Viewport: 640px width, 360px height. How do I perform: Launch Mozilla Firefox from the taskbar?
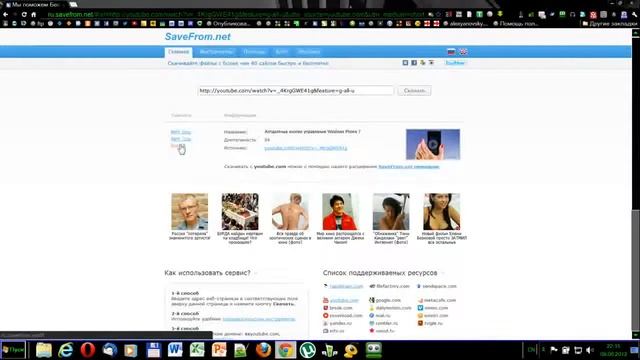pos(263,350)
